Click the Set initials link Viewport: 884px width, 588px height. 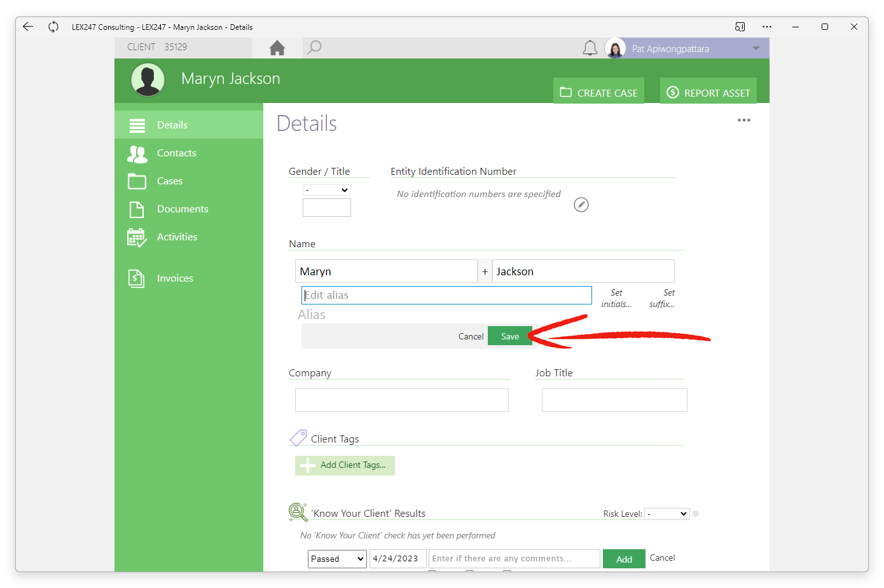616,298
